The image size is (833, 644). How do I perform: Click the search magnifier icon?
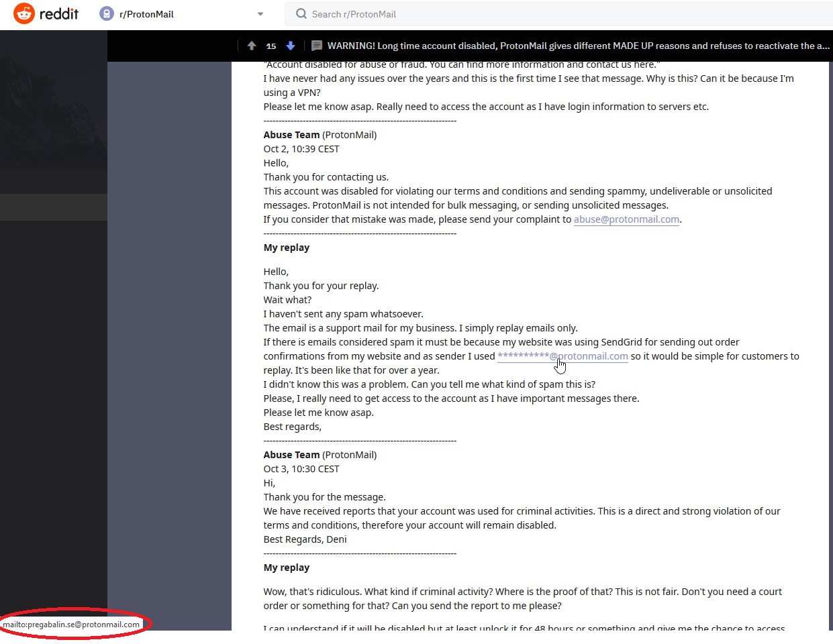(301, 13)
